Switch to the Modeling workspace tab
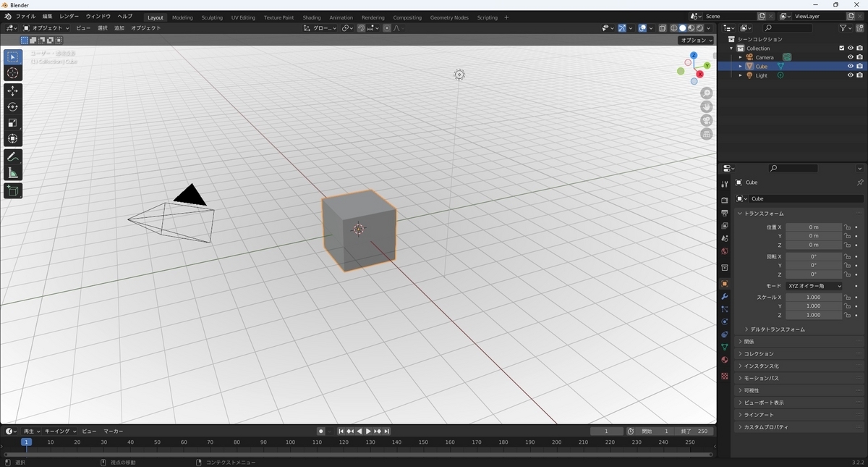 [x=182, y=17]
